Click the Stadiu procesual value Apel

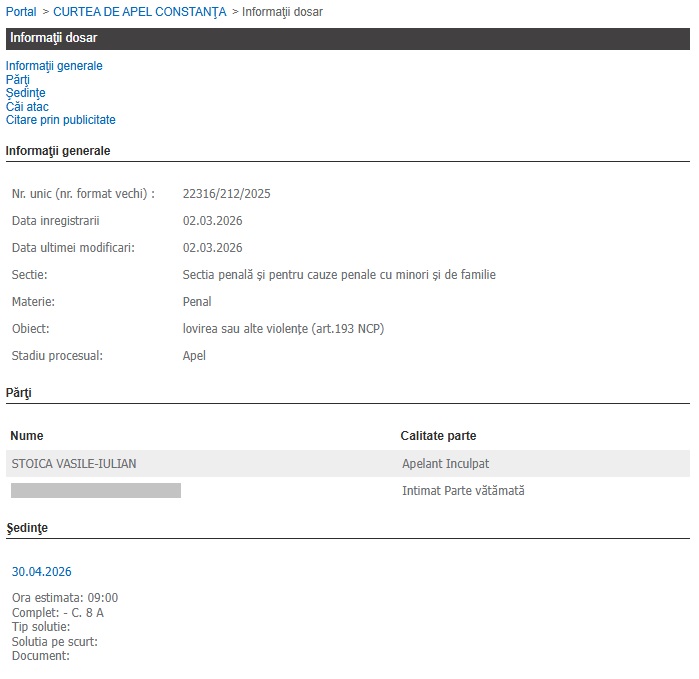194,356
